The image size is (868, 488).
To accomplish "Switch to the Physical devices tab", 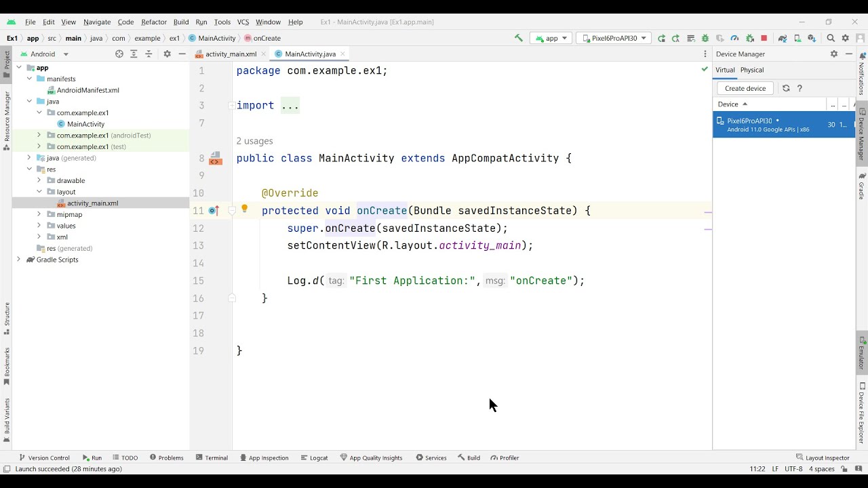I will click(x=752, y=70).
